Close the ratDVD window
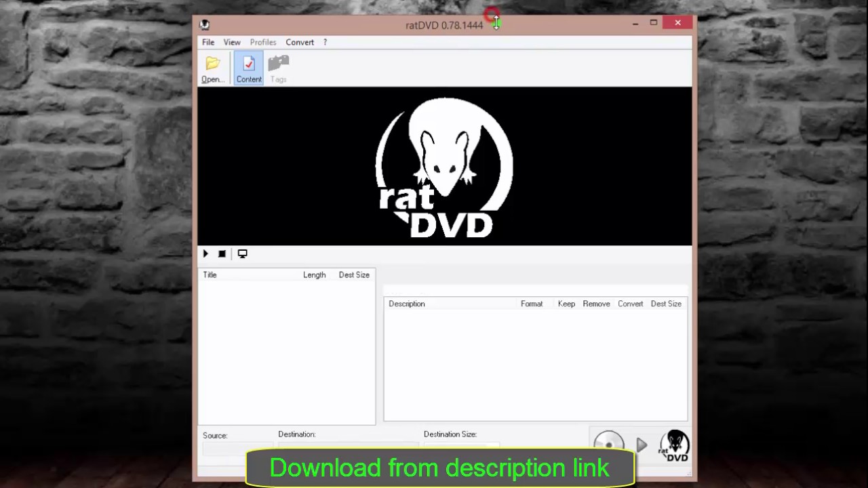Screen dimensions: 868x488 (677, 23)
